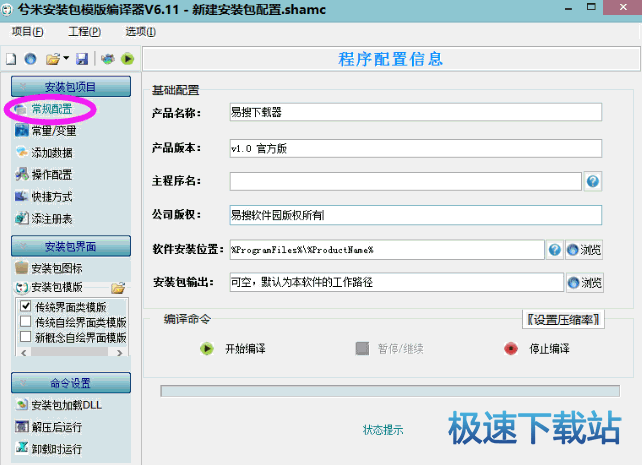Open the 项目(F) menu

(x=27, y=32)
